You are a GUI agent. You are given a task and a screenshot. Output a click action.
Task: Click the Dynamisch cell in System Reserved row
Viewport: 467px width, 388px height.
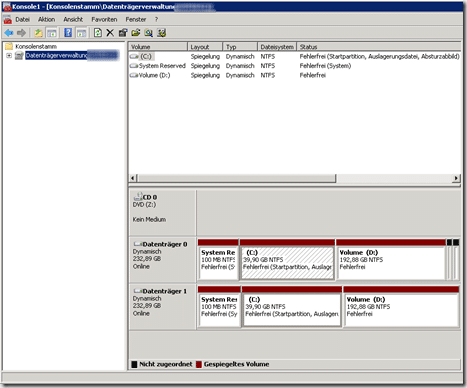point(240,66)
